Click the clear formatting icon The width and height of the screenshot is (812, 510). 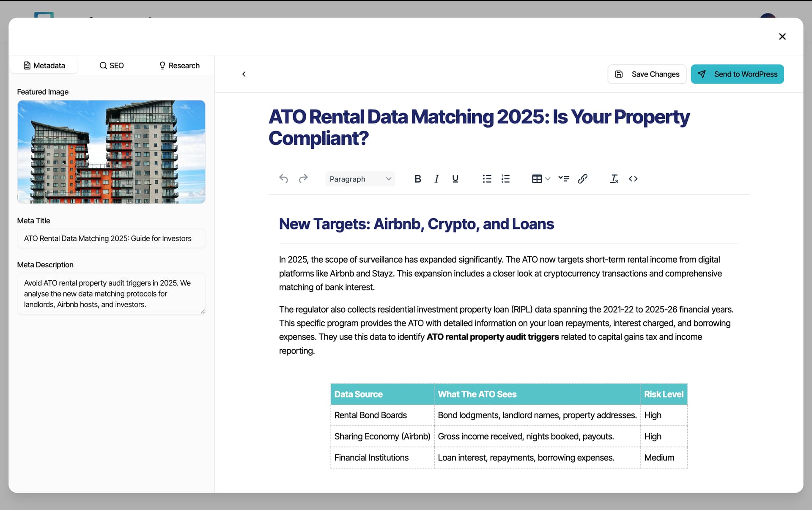[614, 179]
